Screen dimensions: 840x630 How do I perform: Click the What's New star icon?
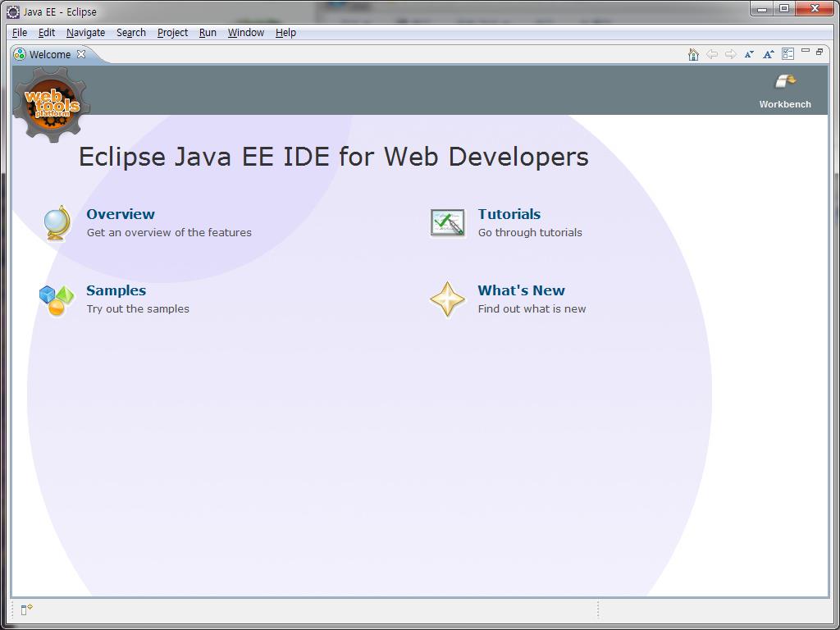(447, 299)
